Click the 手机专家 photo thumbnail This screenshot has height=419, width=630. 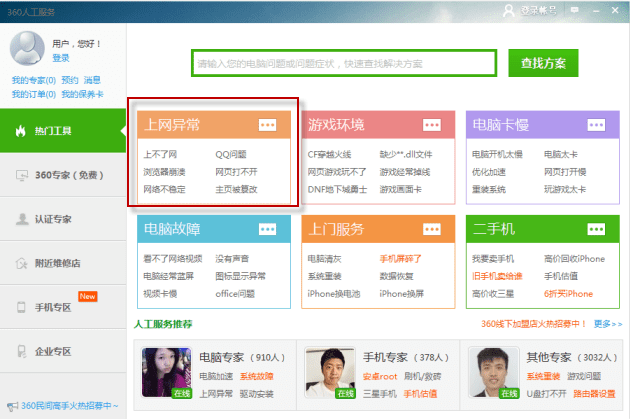click(x=330, y=372)
